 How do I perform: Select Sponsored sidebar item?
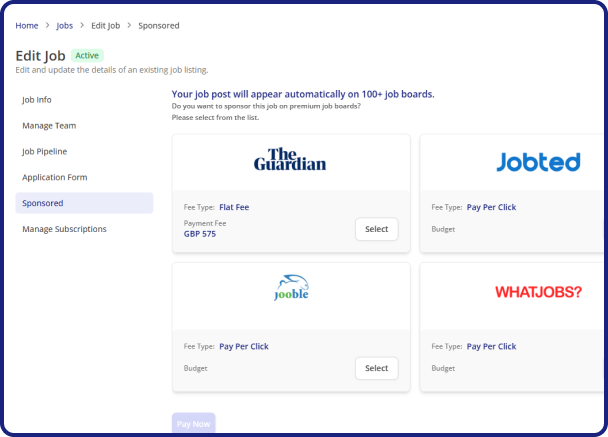[84, 203]
